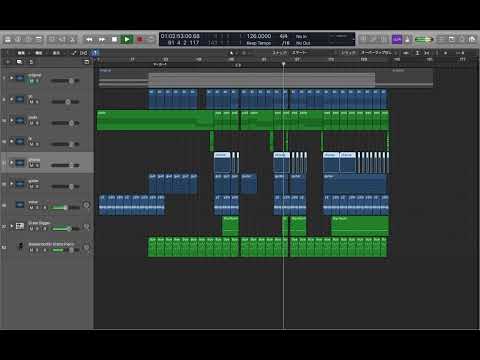Viewport: 480px width, 360px height.
Task: Open the Library icon at toolbar left
Action: click(8, 40)
